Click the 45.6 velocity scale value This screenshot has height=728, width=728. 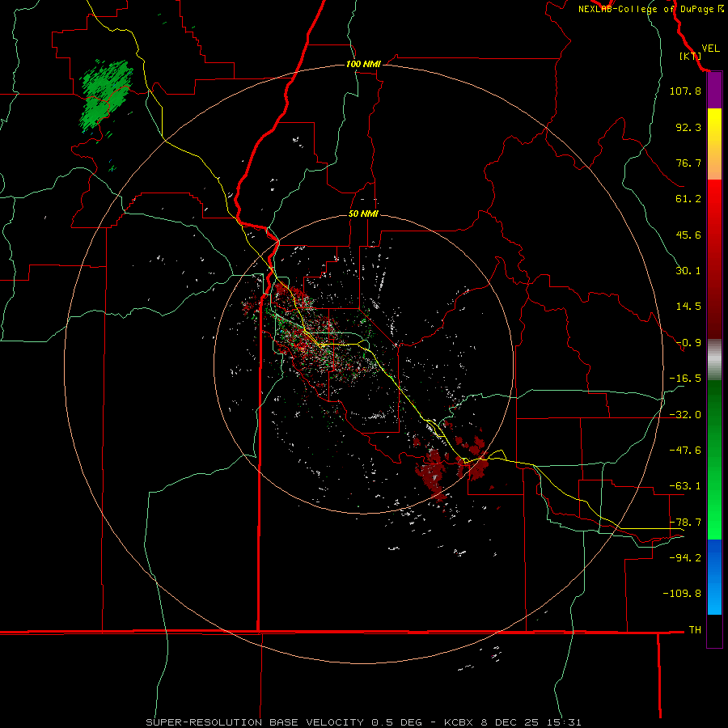pyautogui.click(x=688, y=235)
